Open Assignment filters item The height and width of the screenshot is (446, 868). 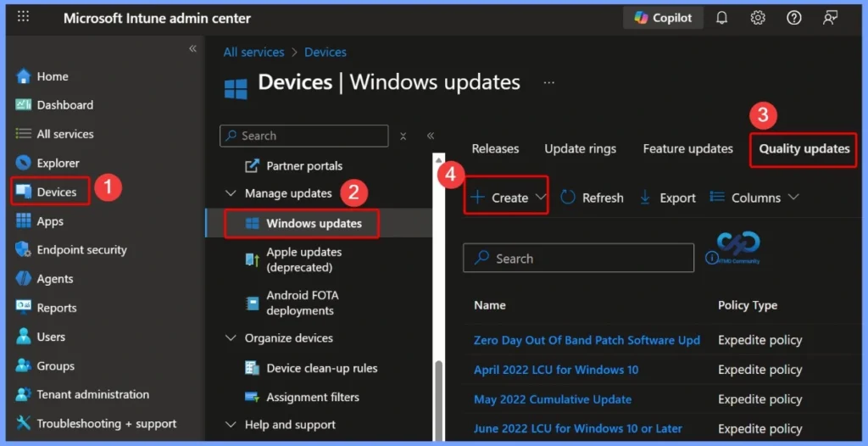(302, 397)
